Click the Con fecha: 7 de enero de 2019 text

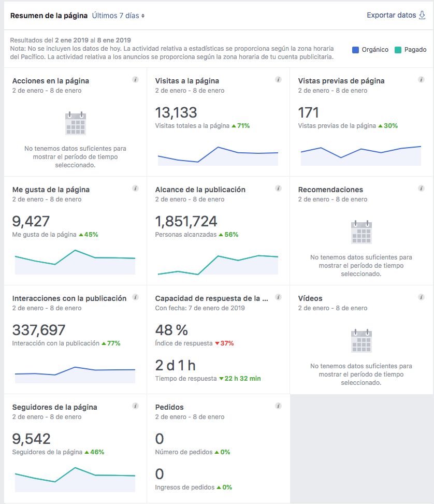coord(200,308)
